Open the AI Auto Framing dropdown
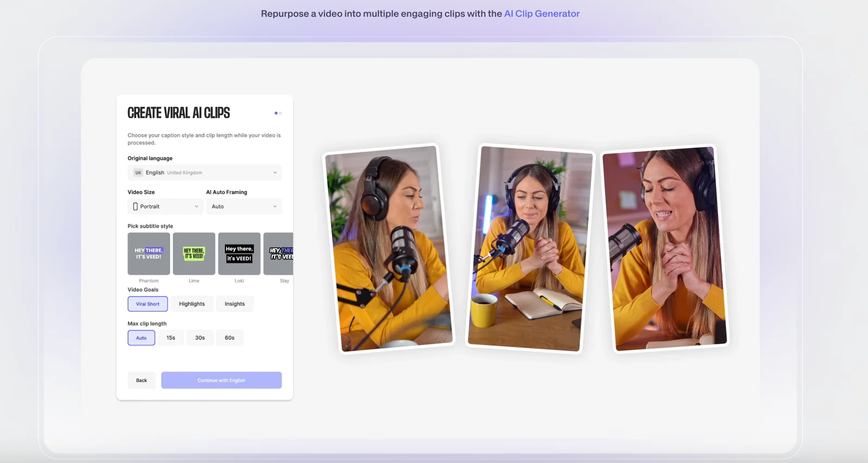The image size is (868, 463). [244, 207]
